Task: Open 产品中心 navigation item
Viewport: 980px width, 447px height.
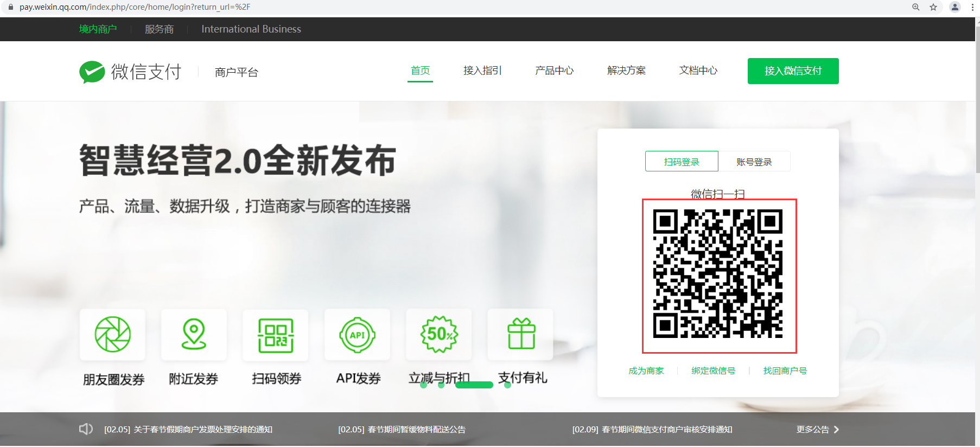Action: (554, 71)
